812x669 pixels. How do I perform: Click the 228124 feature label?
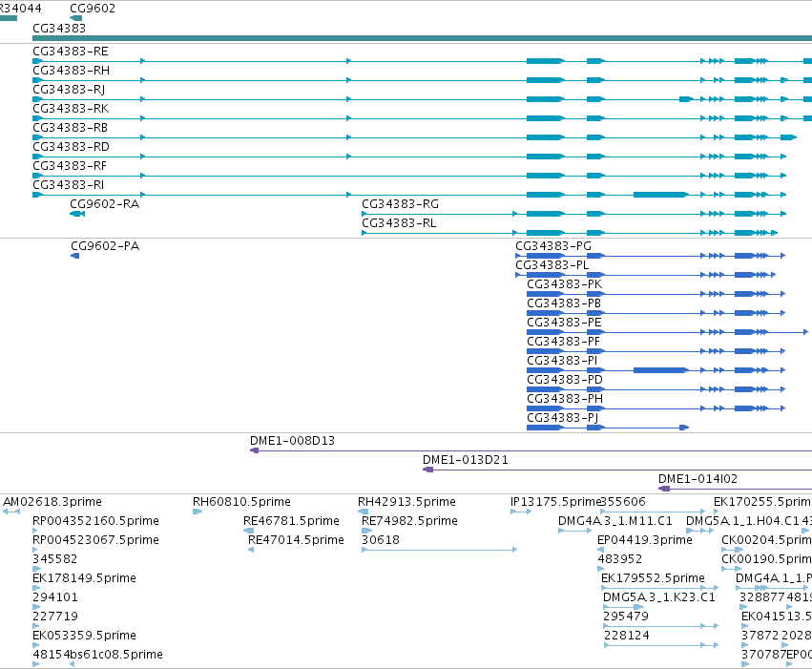pos(627,636)
